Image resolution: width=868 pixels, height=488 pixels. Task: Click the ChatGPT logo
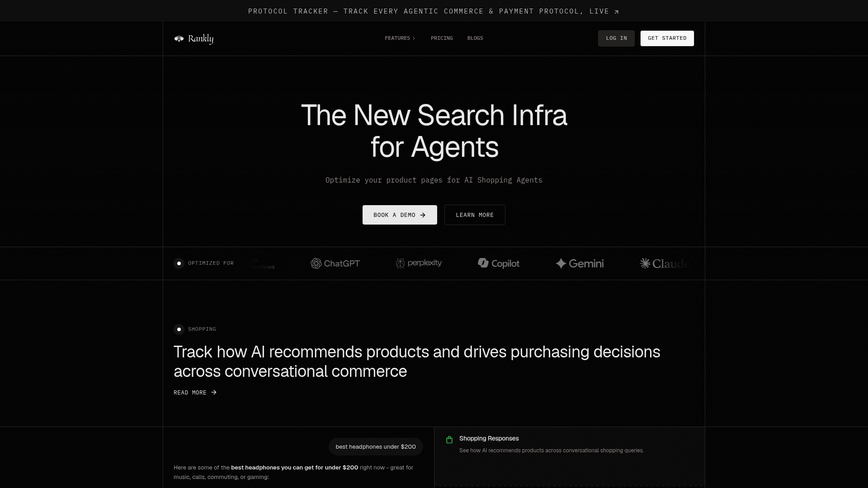pyautogui.click(x=335, y=263)
